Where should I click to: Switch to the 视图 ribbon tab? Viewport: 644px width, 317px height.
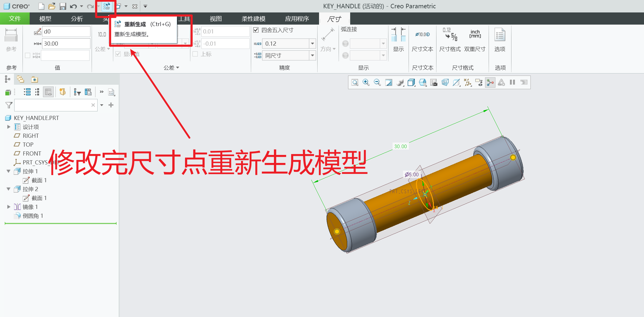point(215,18)
